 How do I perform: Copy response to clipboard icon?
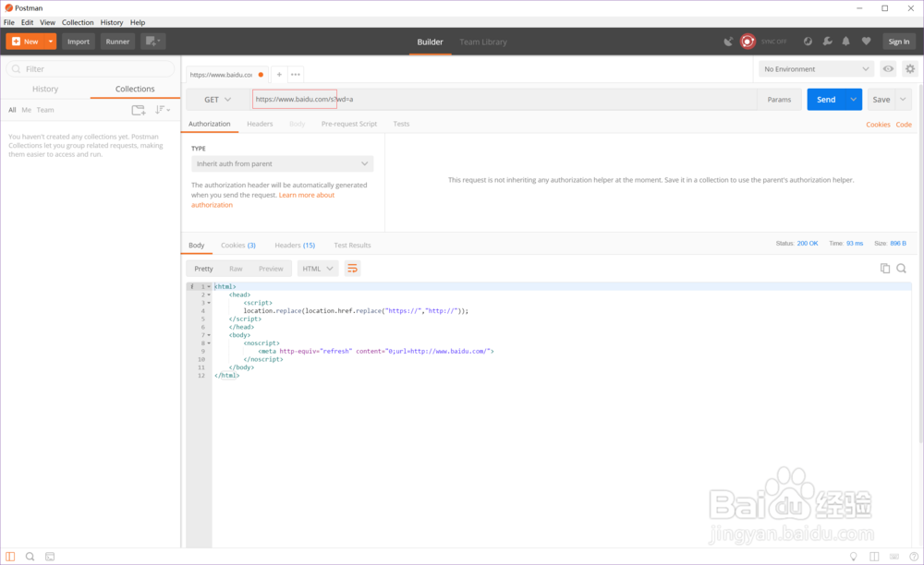(885, 269)
